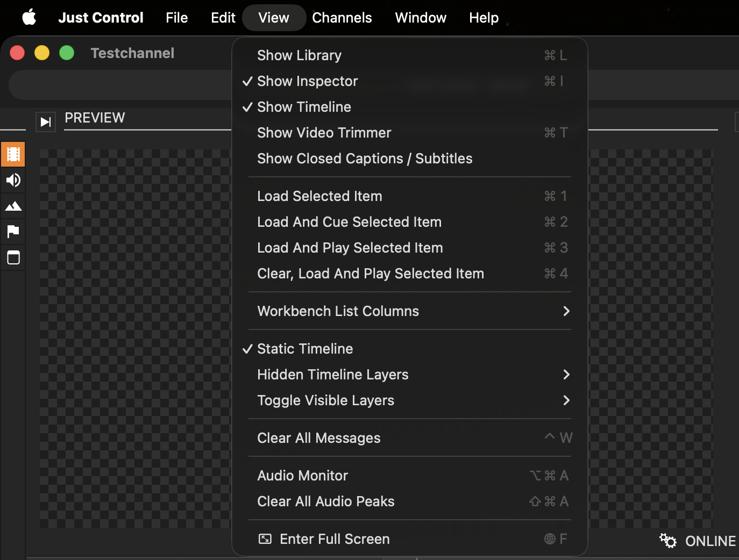Choose Load And Play Selected Item
Viewport: 739px width, 560px height.
point(410,248)
